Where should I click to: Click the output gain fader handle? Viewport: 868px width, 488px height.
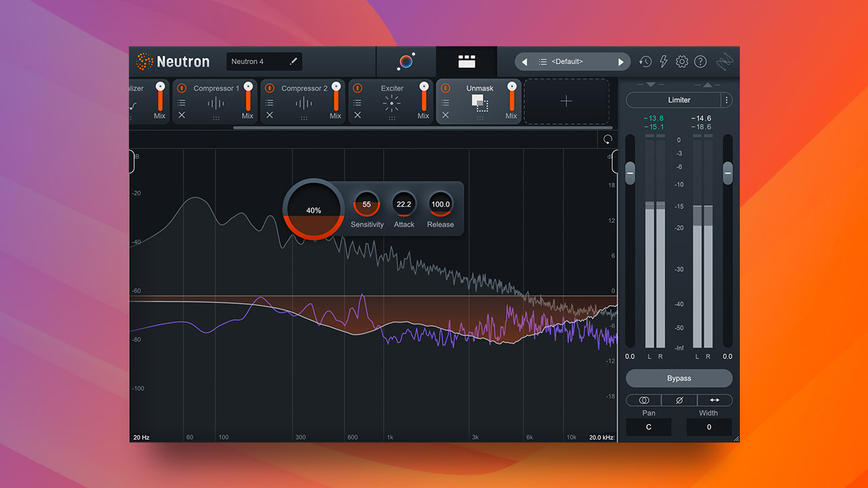728,173
